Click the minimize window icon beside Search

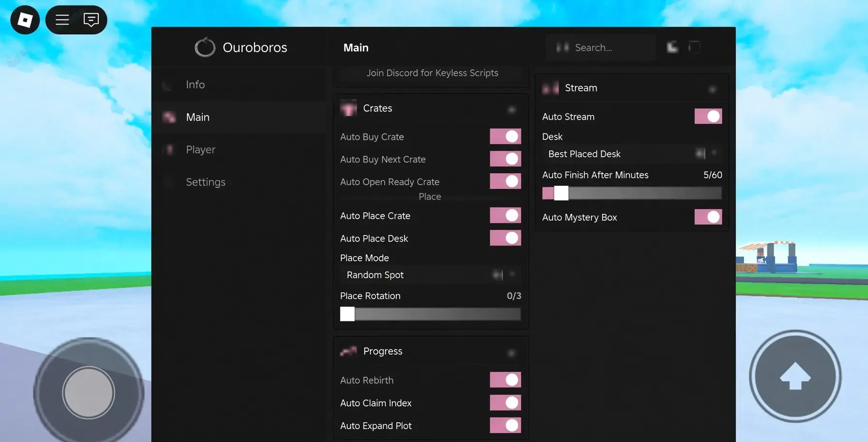673,47
